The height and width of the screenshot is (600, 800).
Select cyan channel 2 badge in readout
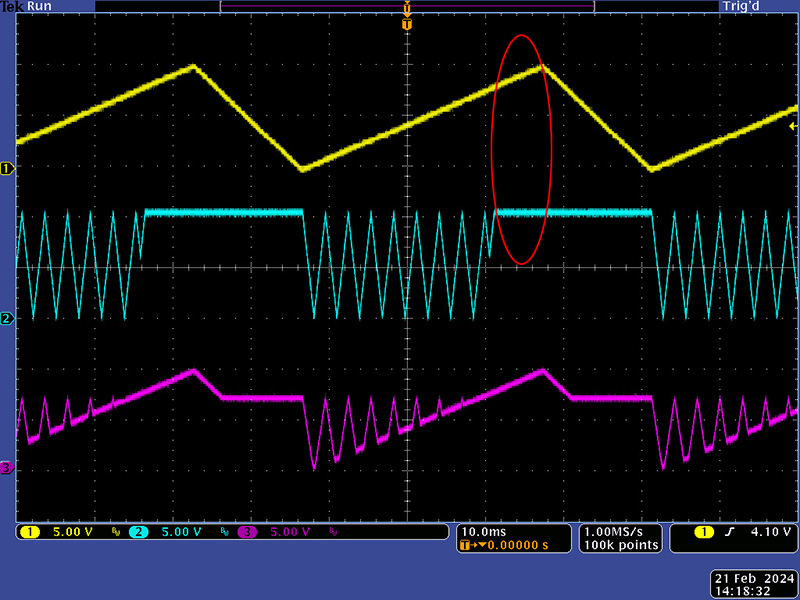pyautogui.click(x=138, y=532)
